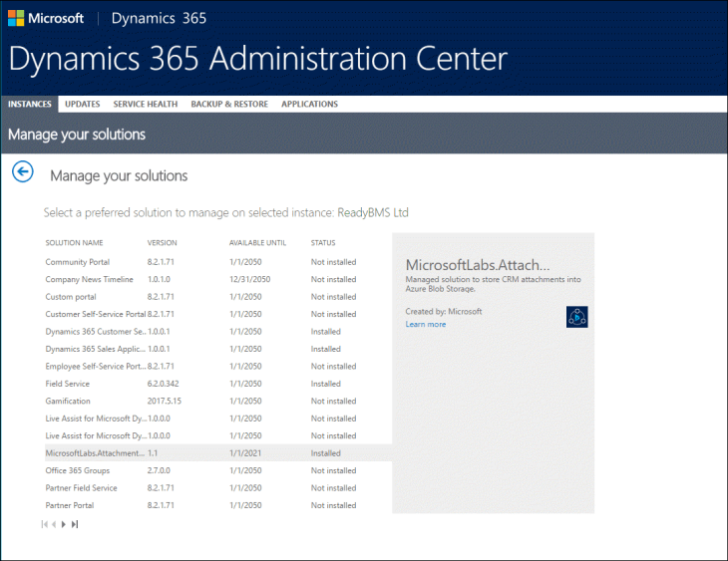Click the 1/1/2021 available date
The image size is (728, 561).
pos(245,453)
